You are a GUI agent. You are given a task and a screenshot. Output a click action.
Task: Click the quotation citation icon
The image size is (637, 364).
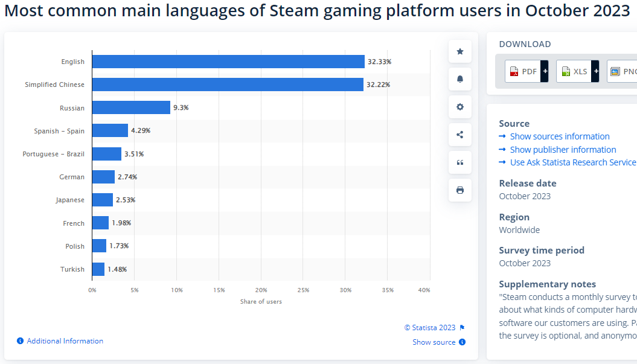tap(460, 162)
